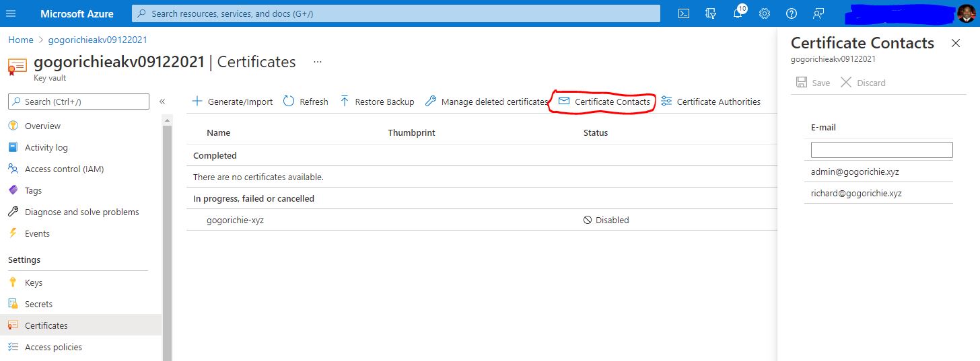Screen dimensions: 980x361
Task: Click the In progress, failed or cancelled heading
Action: [x=254, y=198]
